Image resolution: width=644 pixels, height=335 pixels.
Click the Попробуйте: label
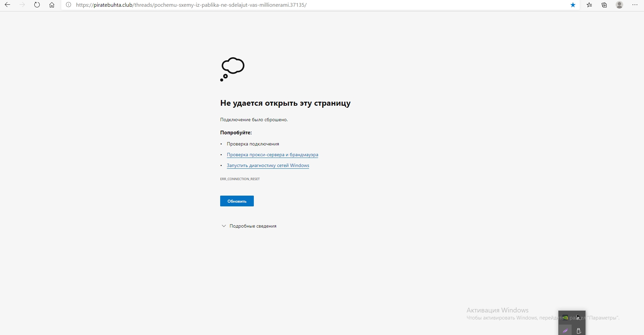pos(236,133)
